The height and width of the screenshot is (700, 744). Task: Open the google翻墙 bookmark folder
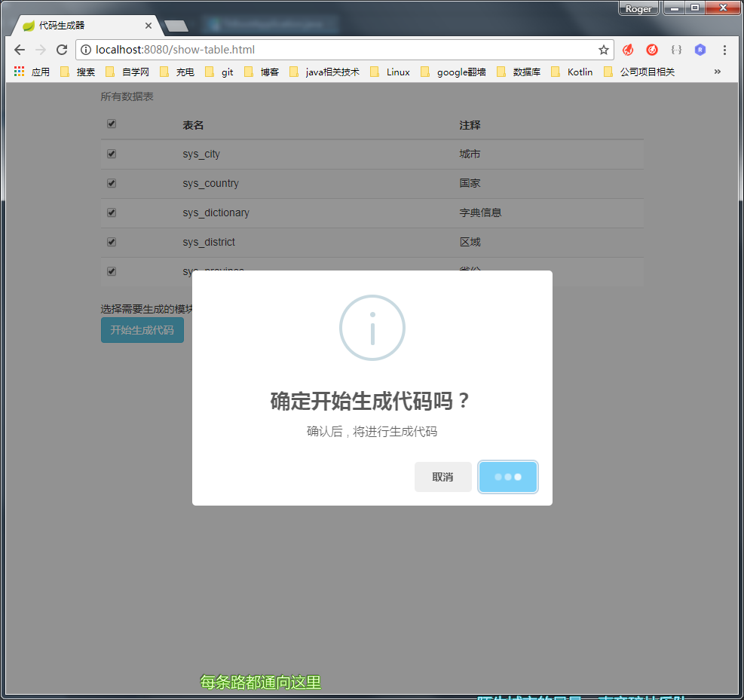[x=453, y=72]
